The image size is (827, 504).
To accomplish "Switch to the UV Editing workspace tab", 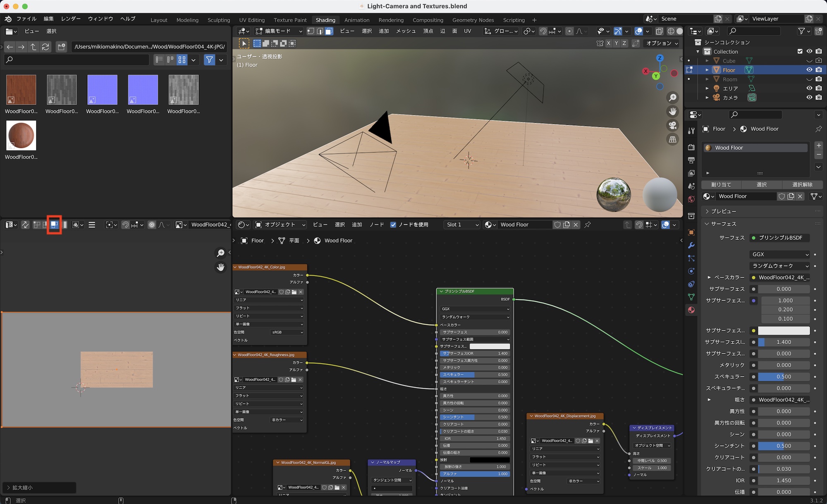I will point(251,20).
